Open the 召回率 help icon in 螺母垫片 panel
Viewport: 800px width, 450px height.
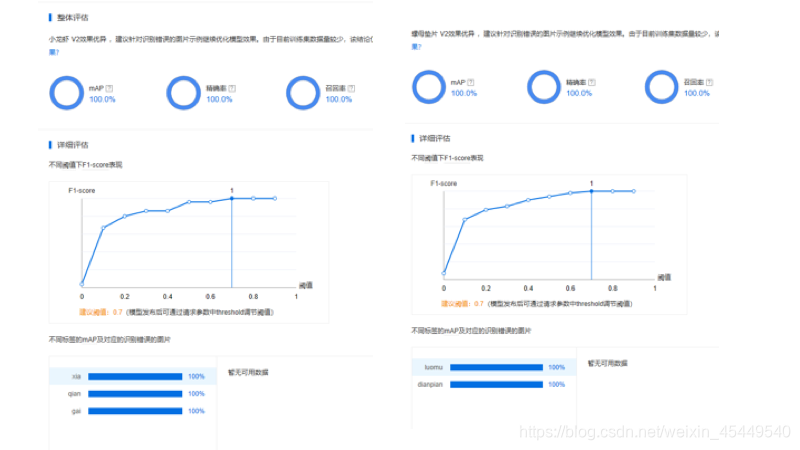pyautogui.click(x=709, y=82)
